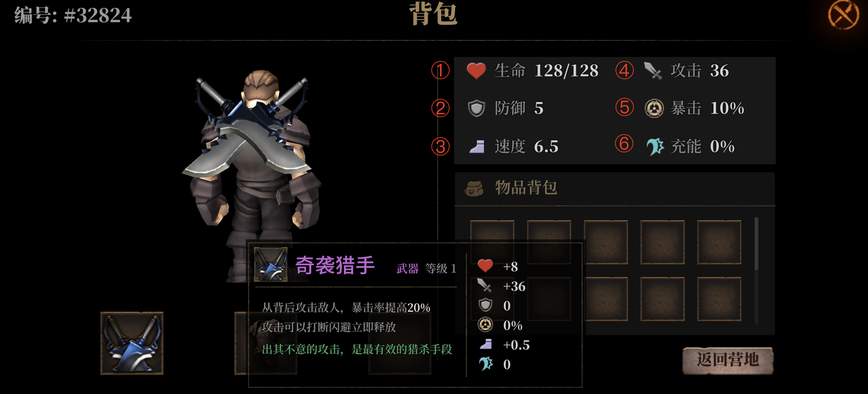Click the red heart icon beside 生命
The width and height of the screenshot is (868, 394).
coord(476,71)
